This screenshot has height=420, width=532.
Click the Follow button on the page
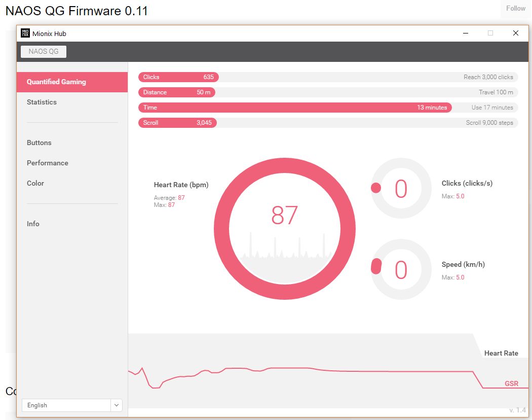(516, 9)
